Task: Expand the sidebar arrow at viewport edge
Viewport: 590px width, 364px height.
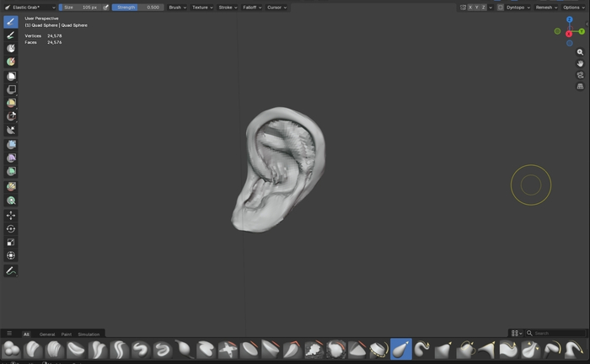Action: coord(587,24)
